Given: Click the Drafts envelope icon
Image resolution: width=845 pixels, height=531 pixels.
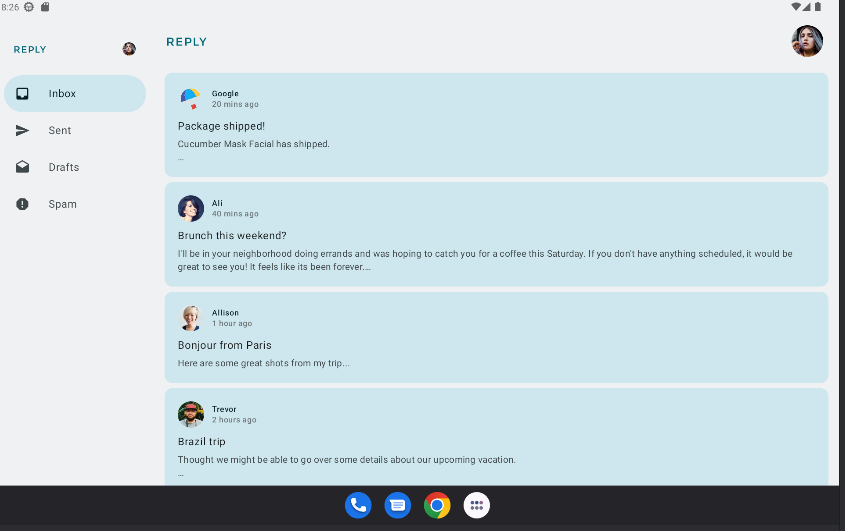Looking at the screenshot, I should (22, 167).
